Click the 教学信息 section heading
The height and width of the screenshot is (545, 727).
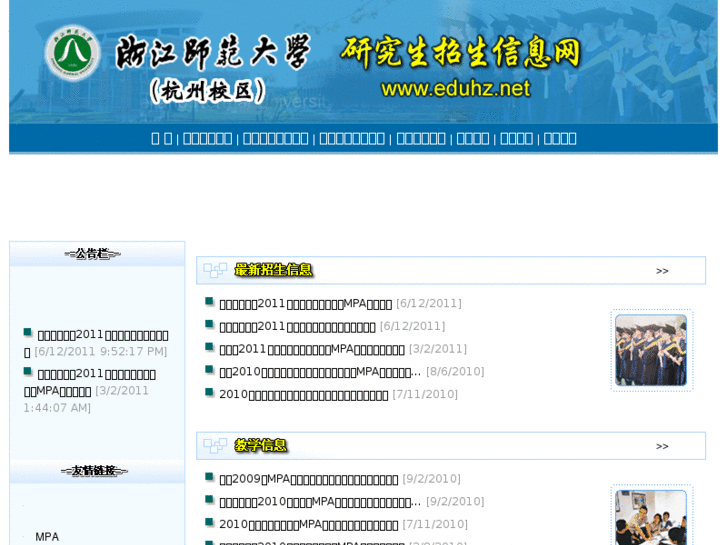point(261,445)
